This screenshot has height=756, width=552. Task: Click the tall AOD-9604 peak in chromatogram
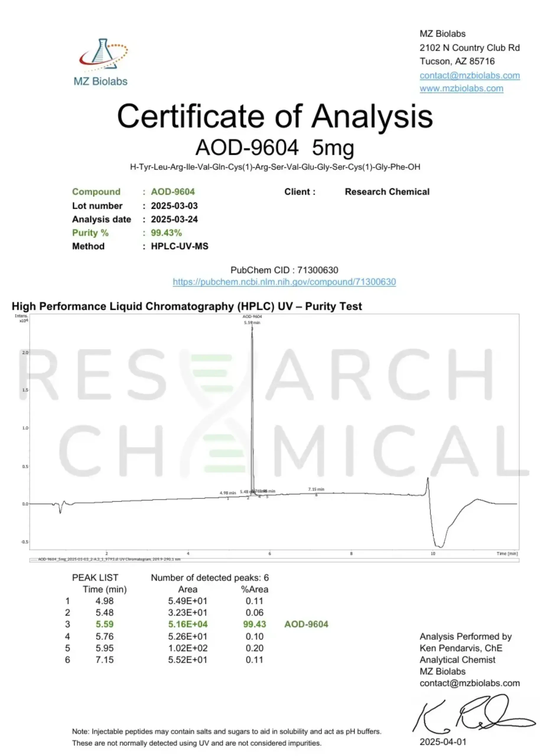(x=252, y=401)
